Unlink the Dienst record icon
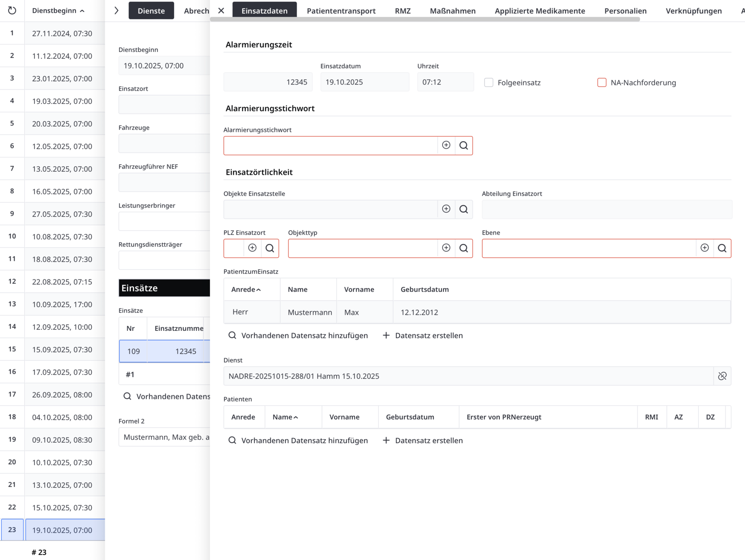The image size is (745, 560). pyautogui.click(x=722, y=376)
